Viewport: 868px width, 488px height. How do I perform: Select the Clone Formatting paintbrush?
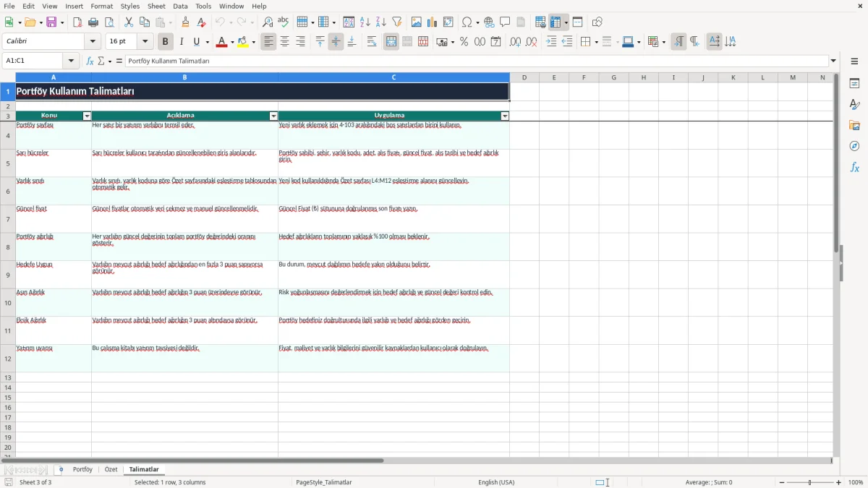(x=186, y=22)
